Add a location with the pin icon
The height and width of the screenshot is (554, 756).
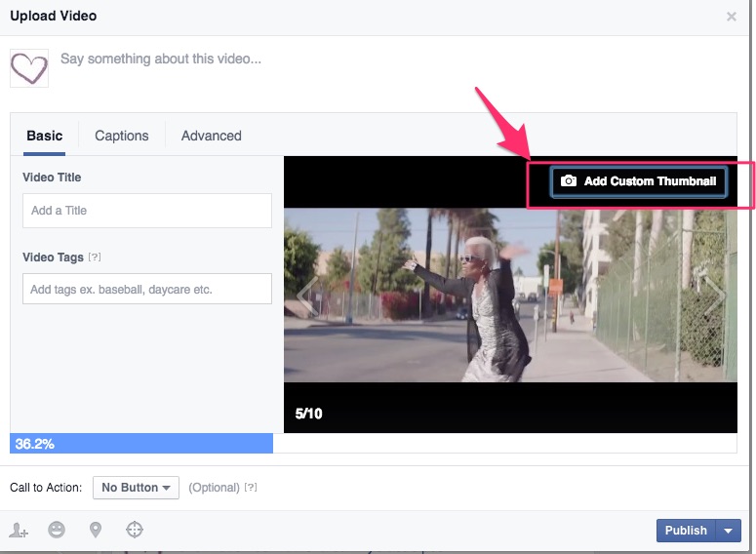(x=96, y=530)
